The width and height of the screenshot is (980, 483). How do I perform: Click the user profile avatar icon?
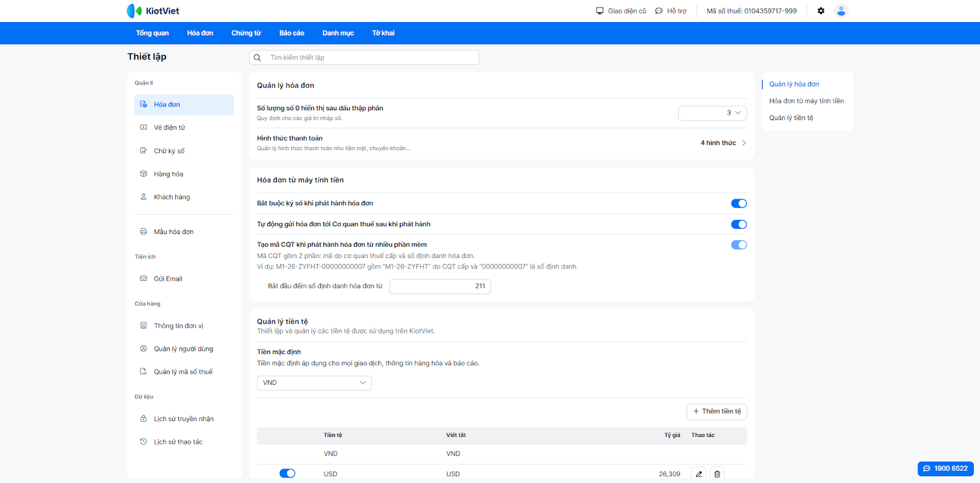pos(841,11)
